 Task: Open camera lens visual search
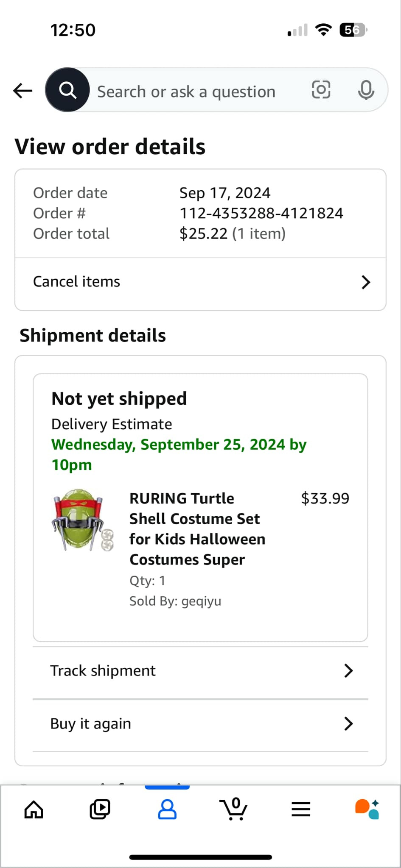coord(321,90)
